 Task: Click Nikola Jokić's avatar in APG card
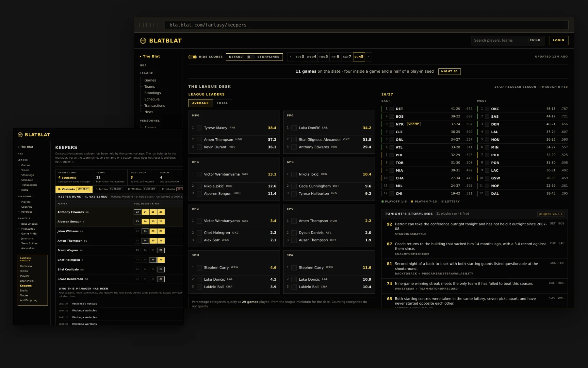pos(294,174)
